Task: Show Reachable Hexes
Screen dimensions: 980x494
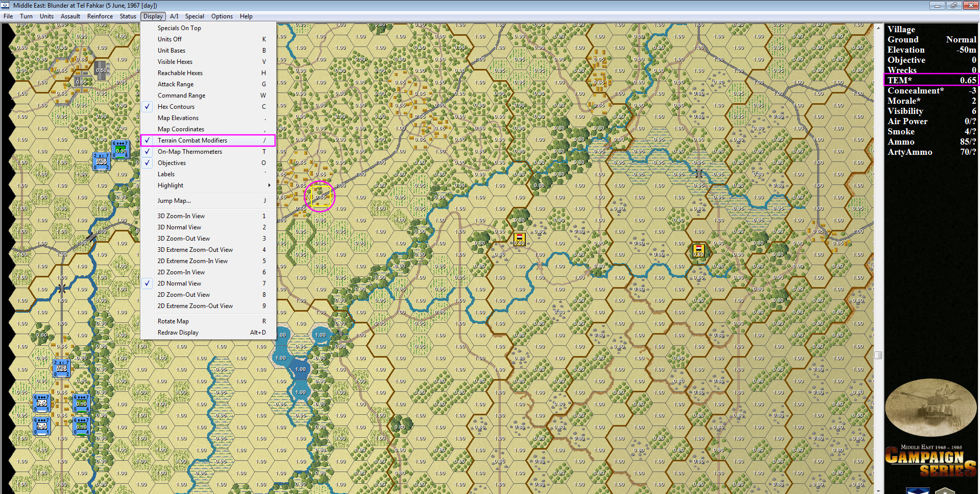Action: [x=208, y=73]
